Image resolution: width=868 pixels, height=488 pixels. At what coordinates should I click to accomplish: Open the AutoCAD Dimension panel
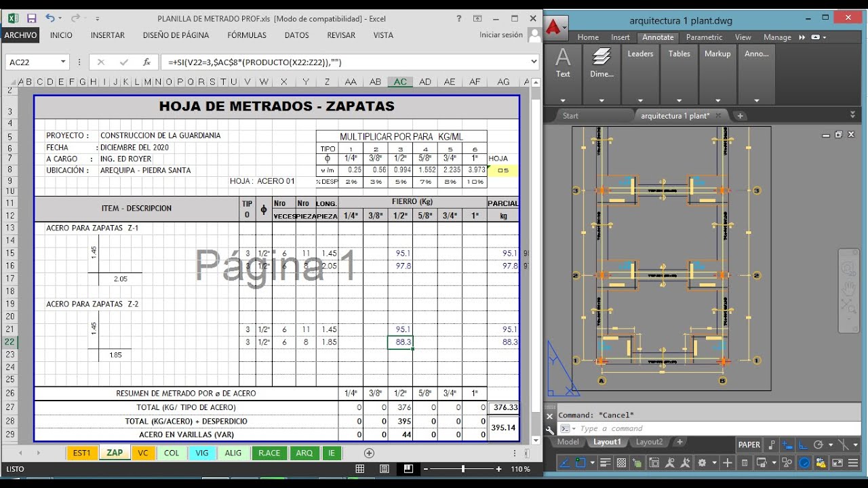[601, 62]
